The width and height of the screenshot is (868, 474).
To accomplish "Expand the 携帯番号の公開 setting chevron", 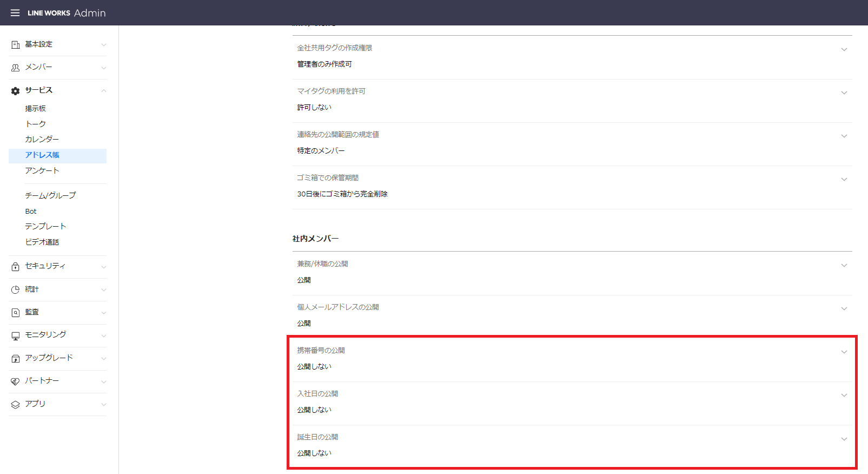I will [844, 352].
